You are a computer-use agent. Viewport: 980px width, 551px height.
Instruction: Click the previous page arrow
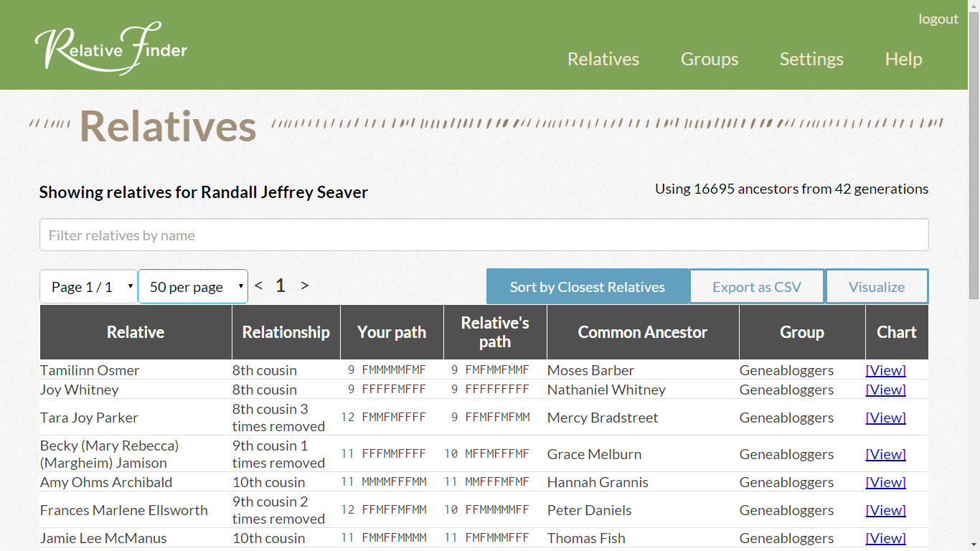tap(258, 285)
